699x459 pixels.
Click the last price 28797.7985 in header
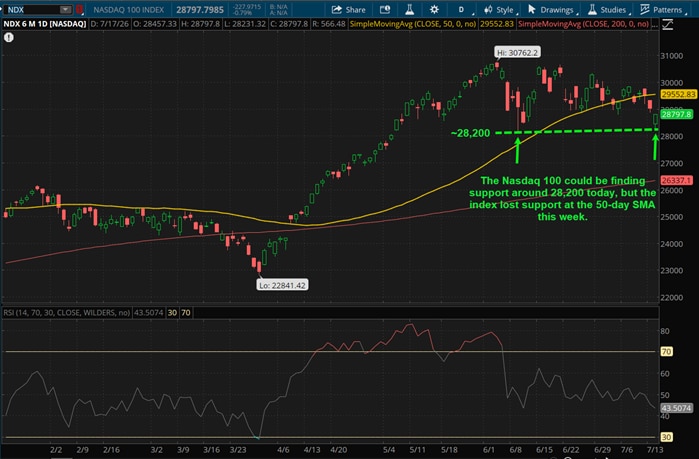(x=200, y=9)
